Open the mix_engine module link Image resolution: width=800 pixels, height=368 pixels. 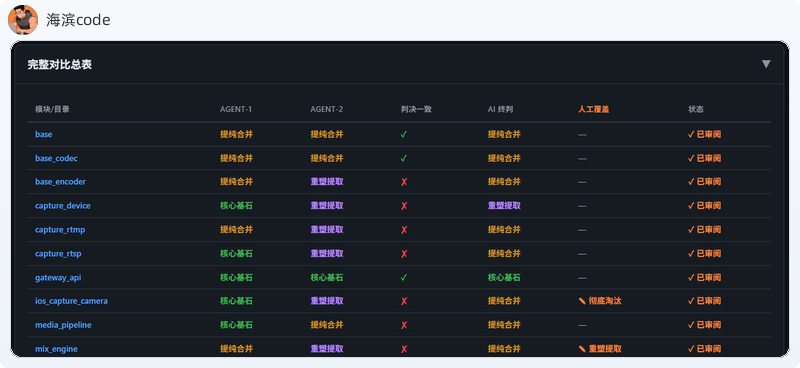point(56,349)
